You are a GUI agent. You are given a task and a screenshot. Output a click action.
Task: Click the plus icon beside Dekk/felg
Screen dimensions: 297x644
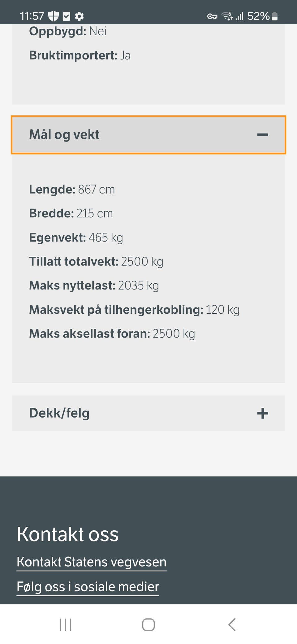[263, 413]
